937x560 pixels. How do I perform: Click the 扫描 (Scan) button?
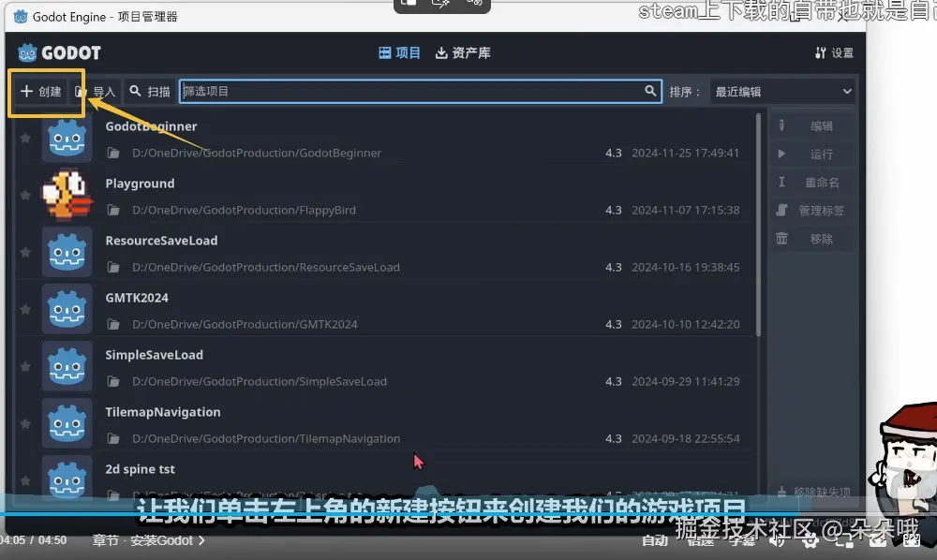pos(150,92)
